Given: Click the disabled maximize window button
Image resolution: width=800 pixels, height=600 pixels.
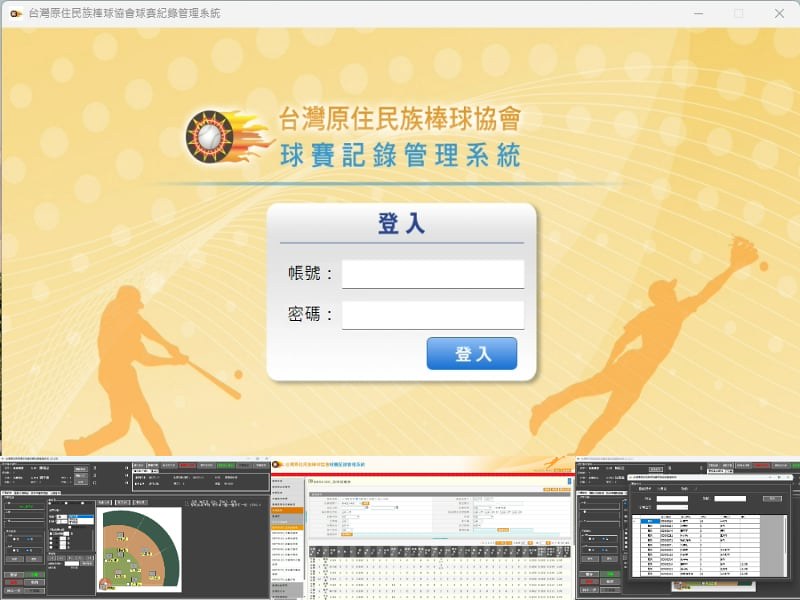Looking at the screenshot, I should [x=738, y=14].
